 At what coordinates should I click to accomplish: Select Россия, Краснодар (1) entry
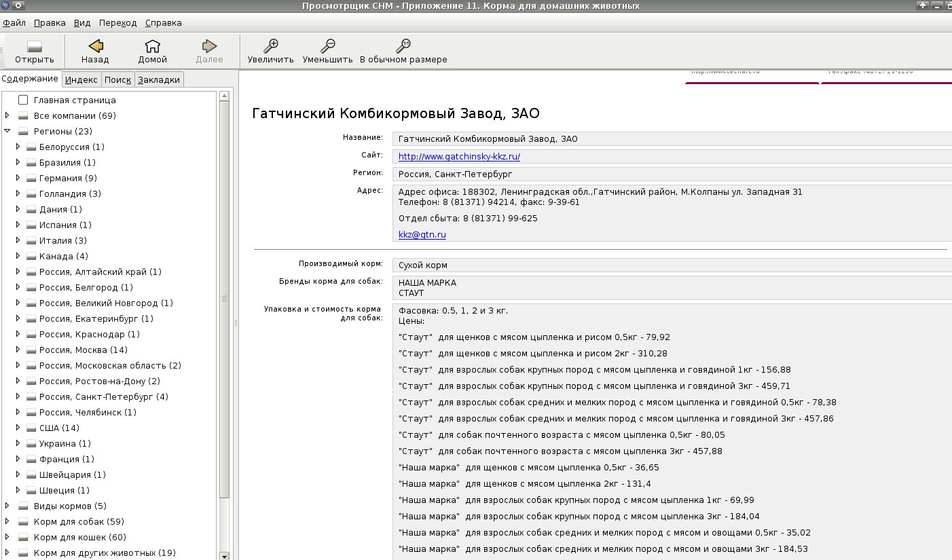point(90,335)
